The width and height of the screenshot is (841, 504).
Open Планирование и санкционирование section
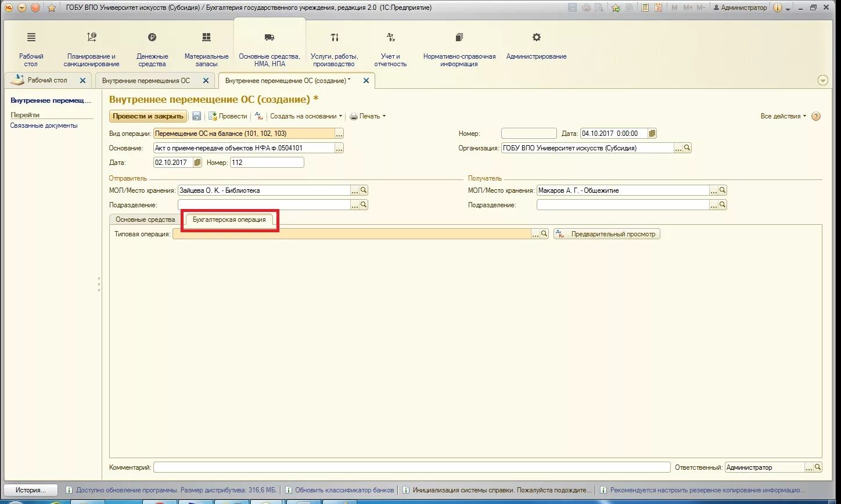(x=92, y=49)
